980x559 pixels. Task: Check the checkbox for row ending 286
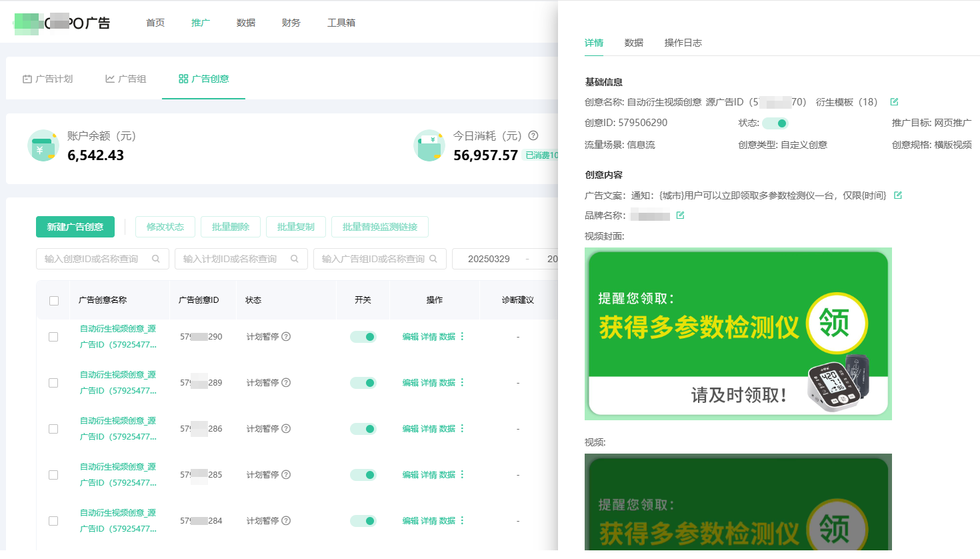click(x=53, y=429)
